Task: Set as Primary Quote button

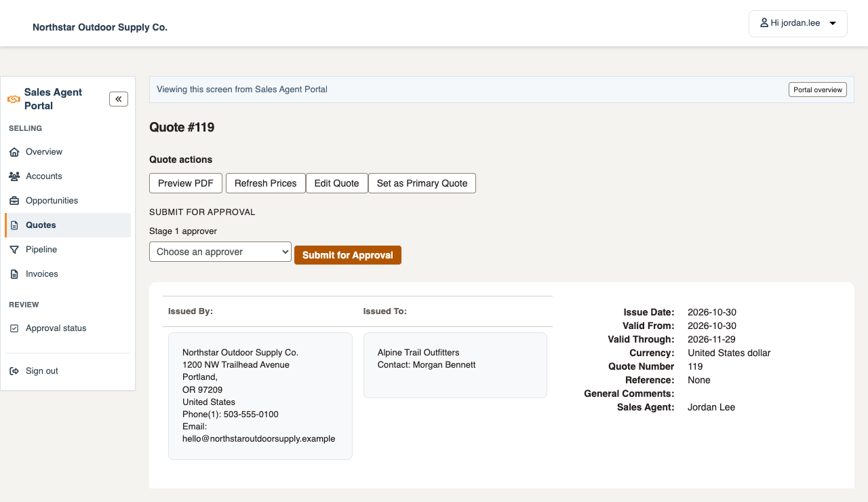Action: coord(422,183)
